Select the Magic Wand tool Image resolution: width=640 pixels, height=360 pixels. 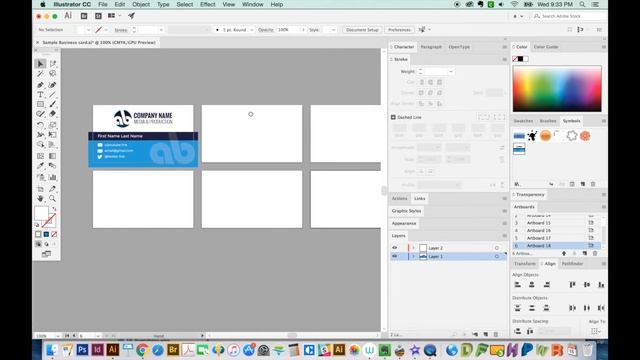pos(40,74)
